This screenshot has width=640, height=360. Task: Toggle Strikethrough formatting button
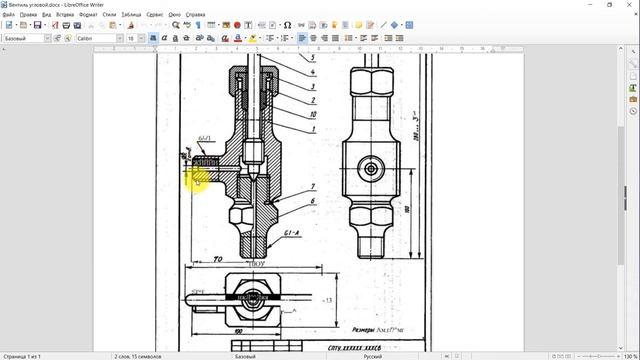coord(186,38)
